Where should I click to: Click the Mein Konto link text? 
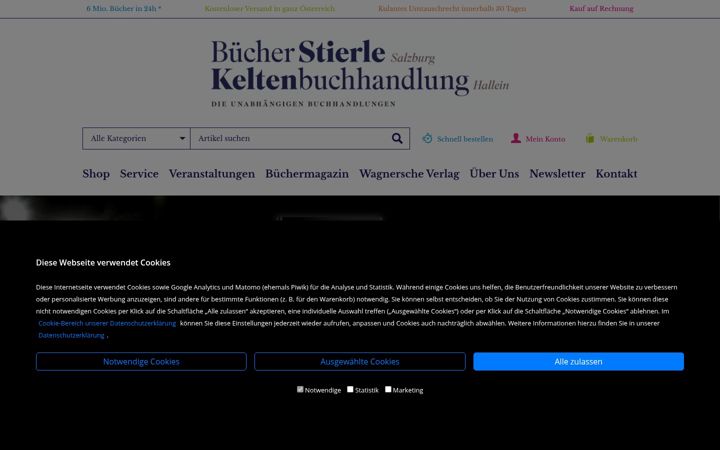(545, 139)
